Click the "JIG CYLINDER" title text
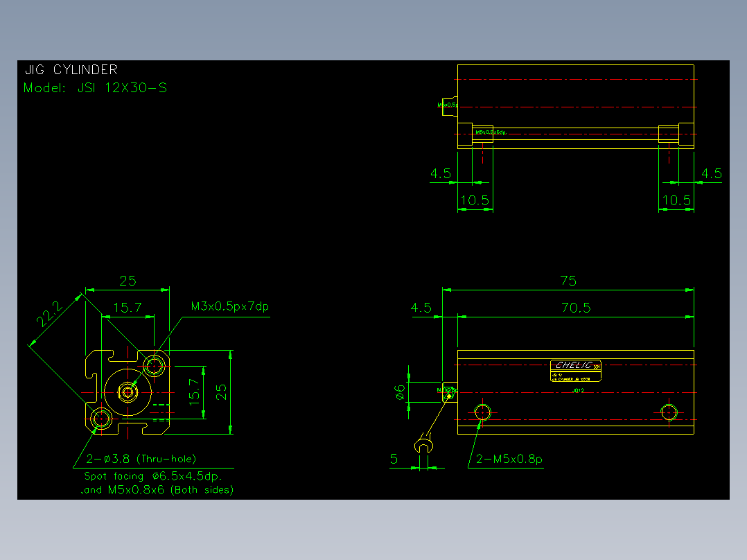747x560 pixels. pyautogui.click(x=71, y=69)
